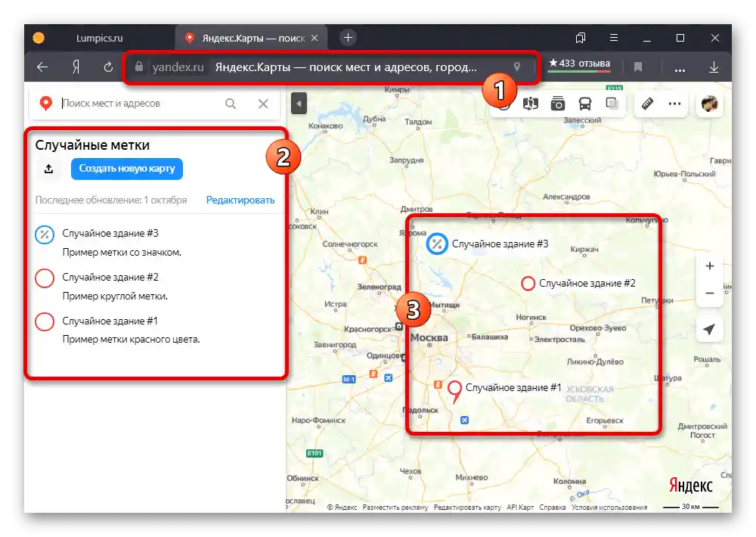Click the blue percent marker on the map
756x537 pixels.
point(437,244)
